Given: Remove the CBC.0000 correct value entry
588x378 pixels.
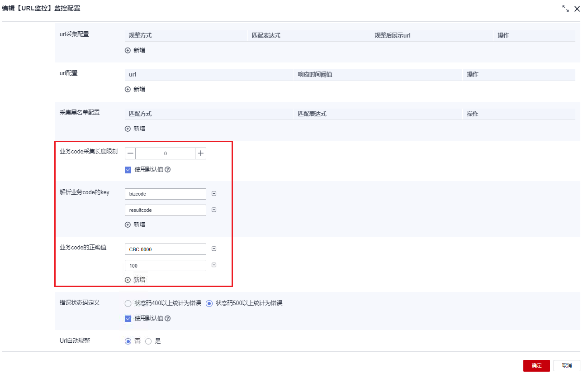Looking at the screenshot, I should (x=214, y=249).
